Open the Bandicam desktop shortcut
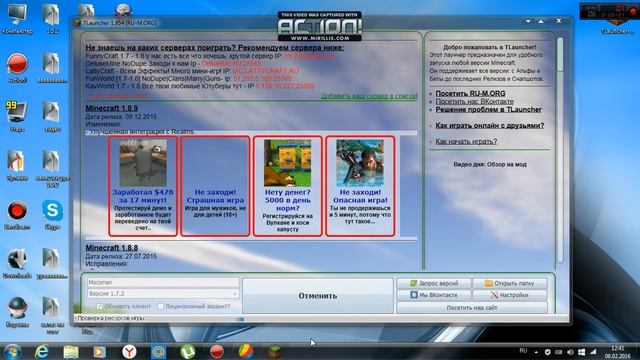 click(x=17, y=215)
